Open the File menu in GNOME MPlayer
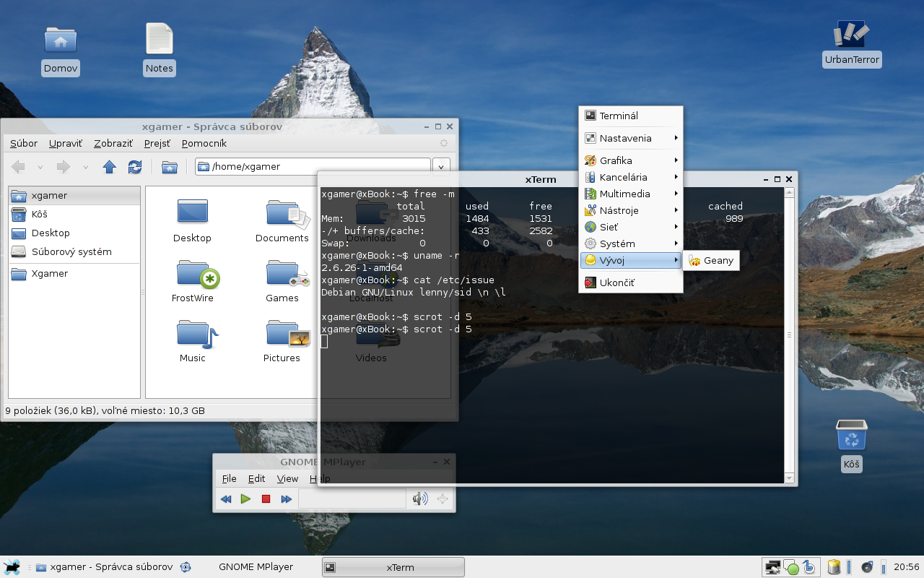The image size is (924, 578). coord(229,478)
